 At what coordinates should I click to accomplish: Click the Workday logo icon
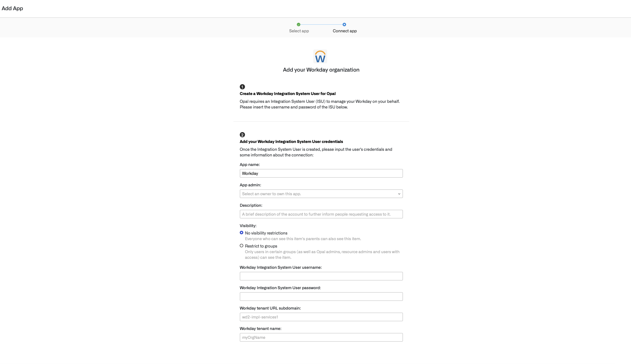pos(320,56)
